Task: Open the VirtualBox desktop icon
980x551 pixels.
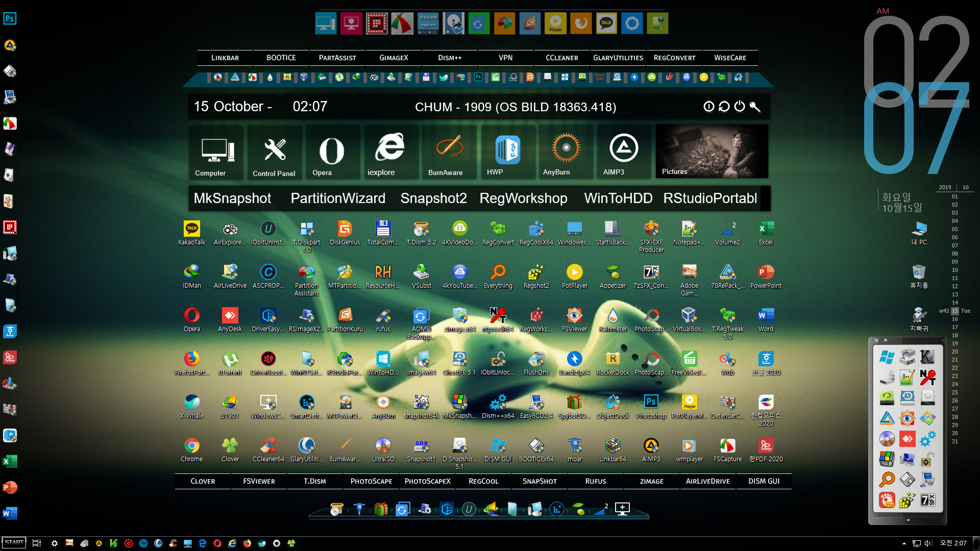Action: click(x=689, y=320)
